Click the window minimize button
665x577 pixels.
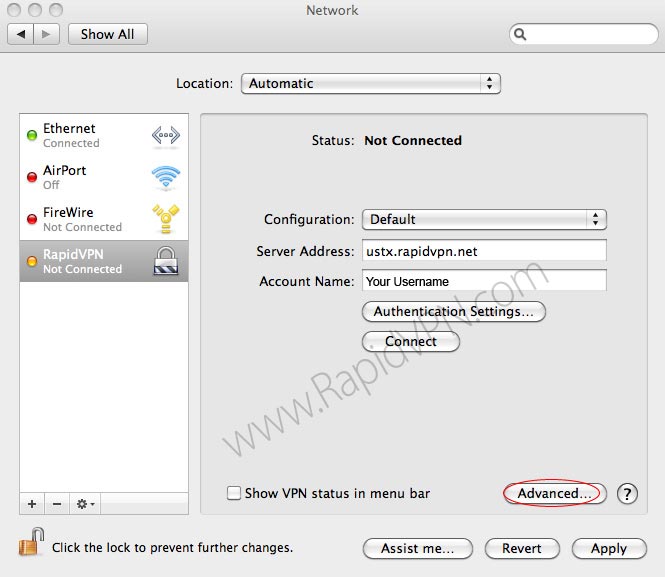[x=35, y=10]
